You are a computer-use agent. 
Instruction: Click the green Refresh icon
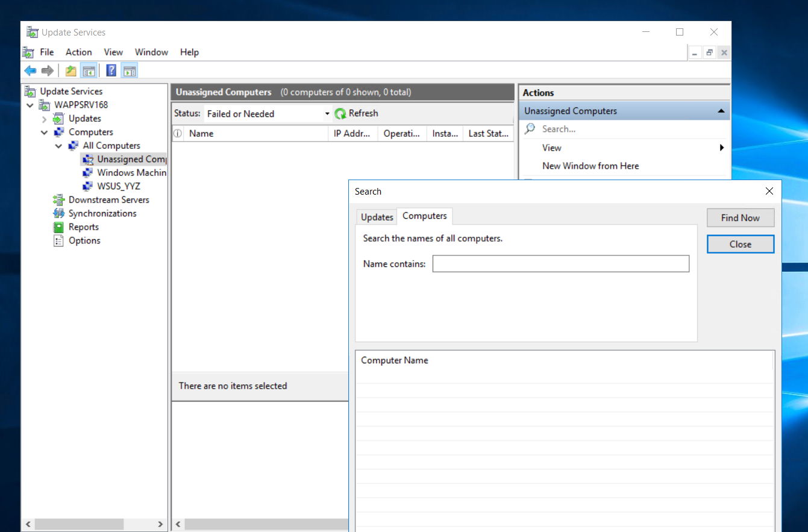pos(340,114)
